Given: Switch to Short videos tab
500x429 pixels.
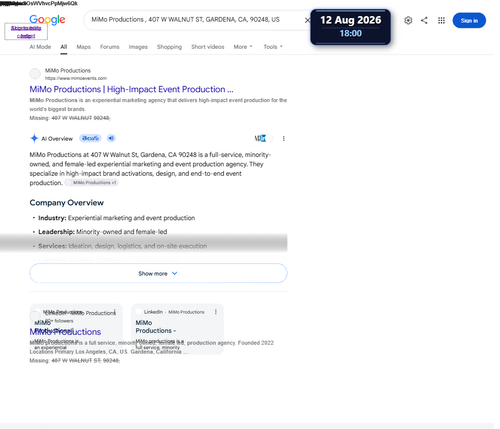Looking at the screenshot, I should pyautogui.click(x=207, y=47).
